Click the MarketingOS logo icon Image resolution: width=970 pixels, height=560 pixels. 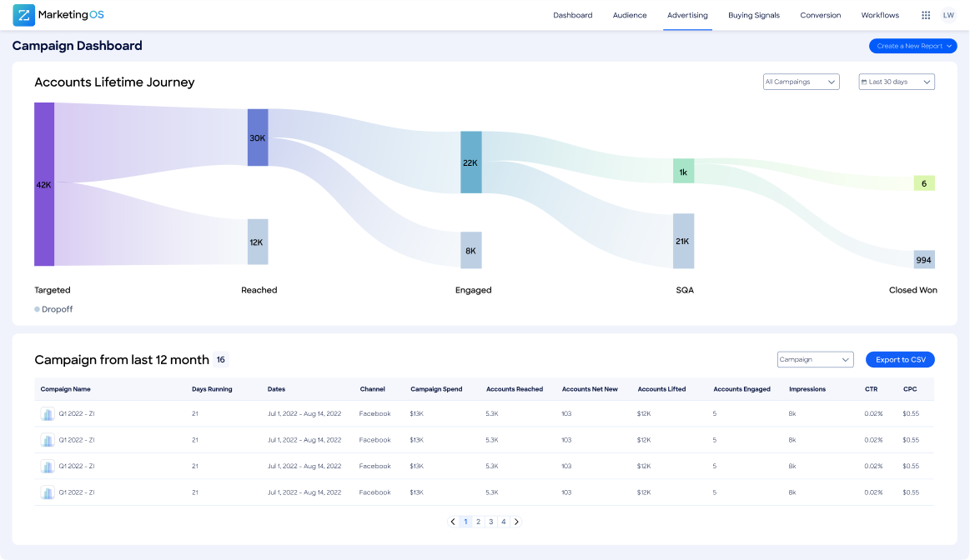click(23, 15)
